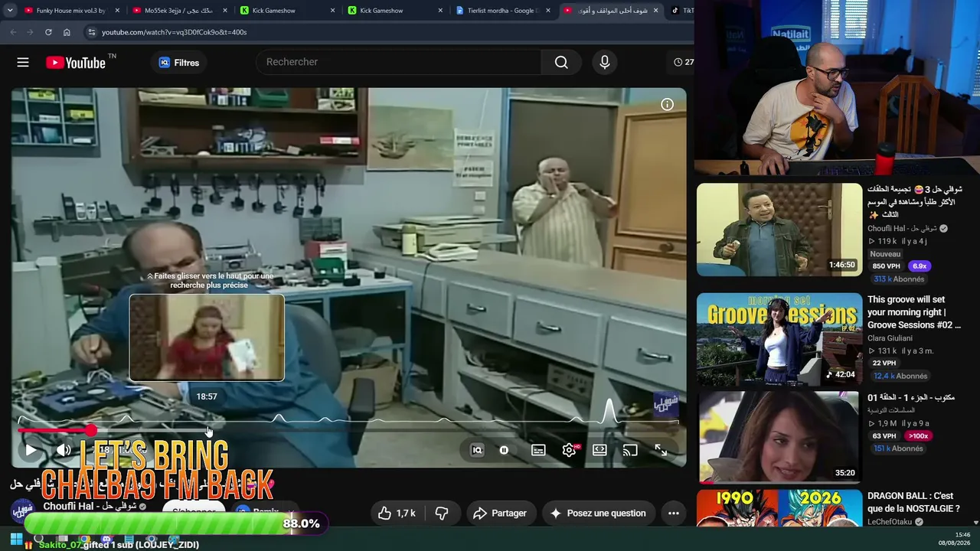Go to YouTube home via logo
The image size is (980, 551).
point(75,63)
